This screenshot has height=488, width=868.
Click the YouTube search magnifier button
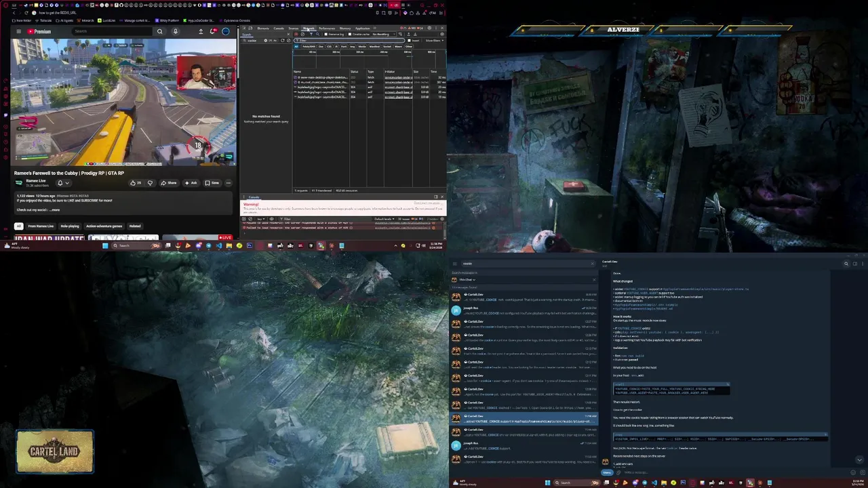(160, 31)
